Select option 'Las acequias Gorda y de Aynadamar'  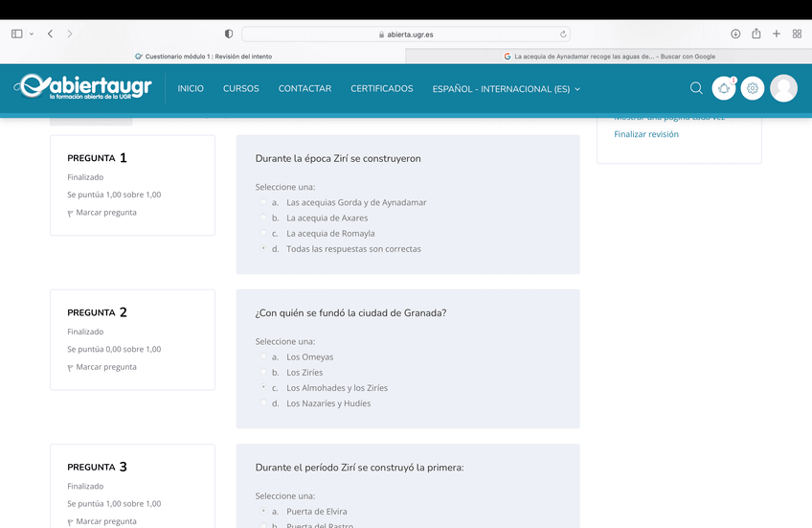pos(263,203)
